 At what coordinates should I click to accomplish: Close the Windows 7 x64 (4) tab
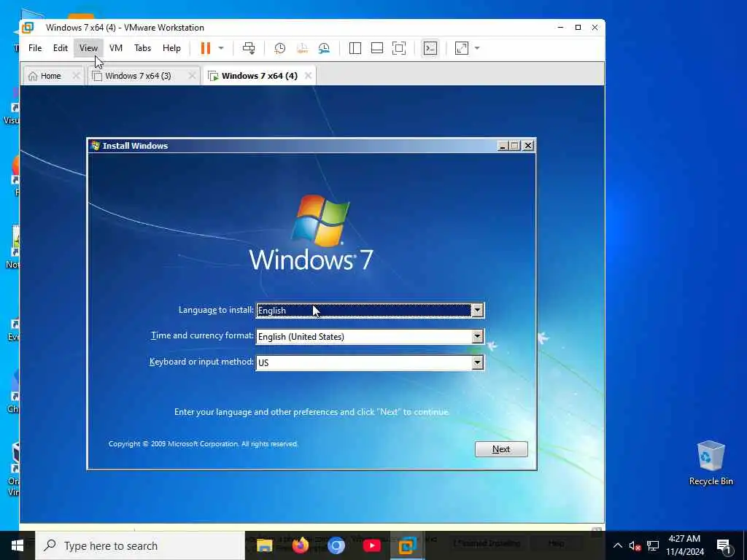pyautogui.click(x=309, y=76)
